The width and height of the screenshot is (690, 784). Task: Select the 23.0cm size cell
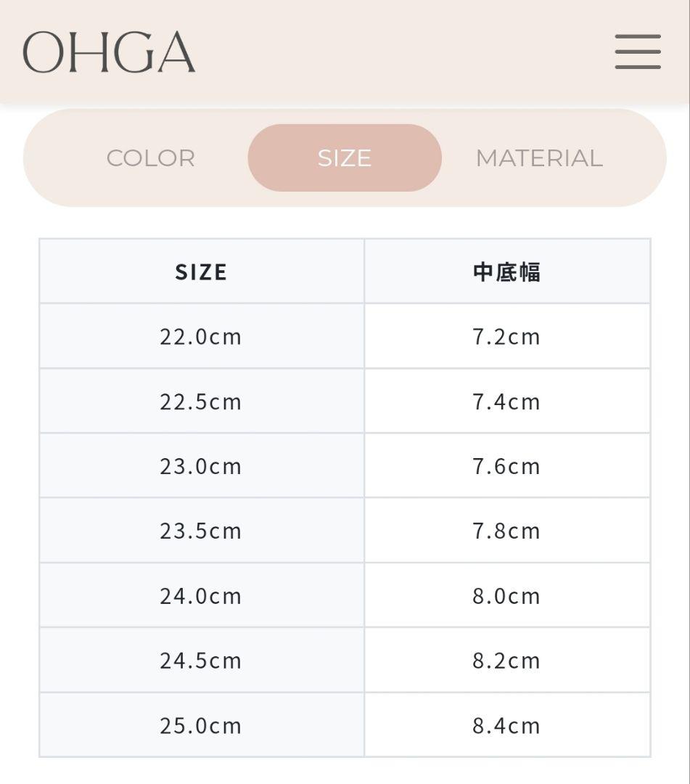pos(202,465)
